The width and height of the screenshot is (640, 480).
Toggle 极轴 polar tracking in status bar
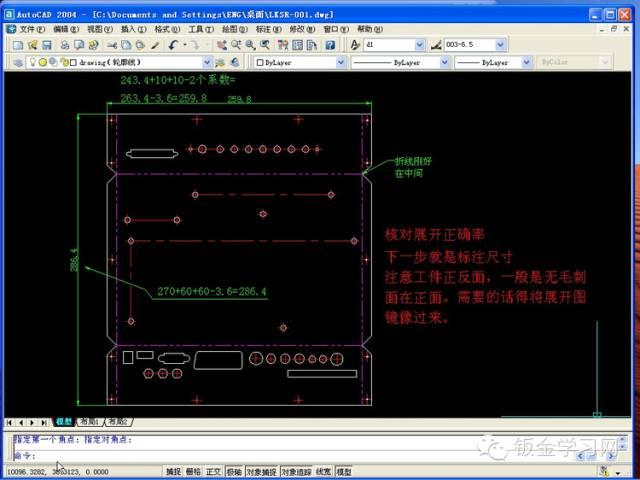point(234,472)
